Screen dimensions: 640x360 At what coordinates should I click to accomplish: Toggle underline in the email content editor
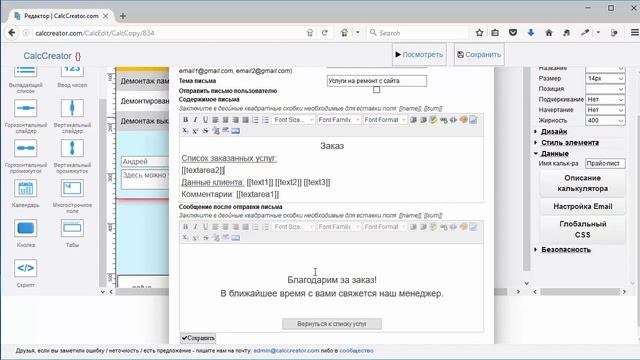(205, 120)
